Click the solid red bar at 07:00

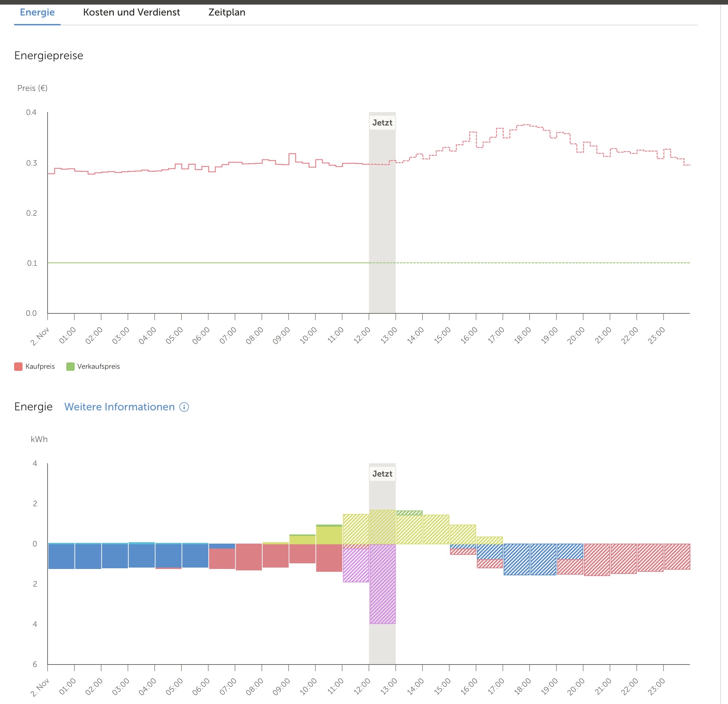click(x=248, y=557)
